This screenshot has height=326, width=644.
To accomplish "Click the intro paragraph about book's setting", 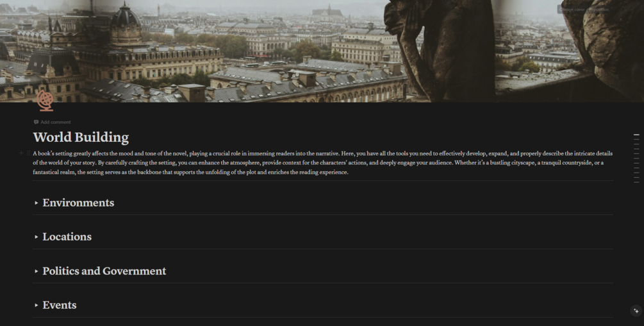I will coord(323,163).
